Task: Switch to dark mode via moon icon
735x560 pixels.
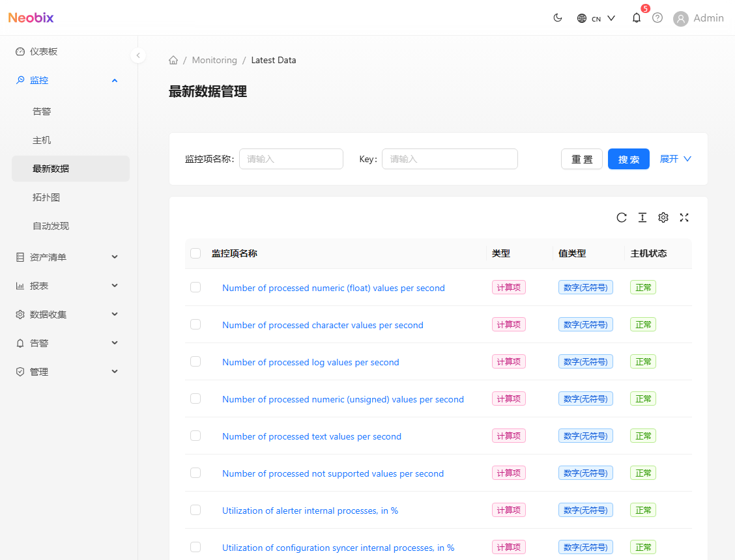Action: point(558,18)
